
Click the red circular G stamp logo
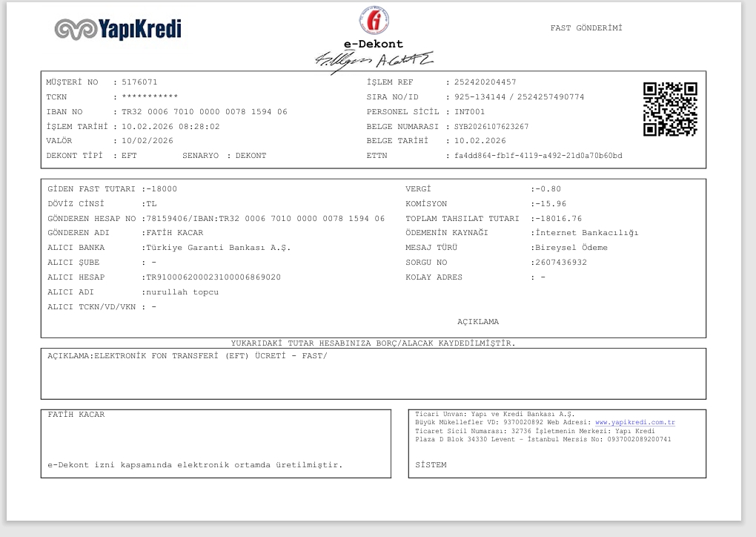[x=374, y=21]
